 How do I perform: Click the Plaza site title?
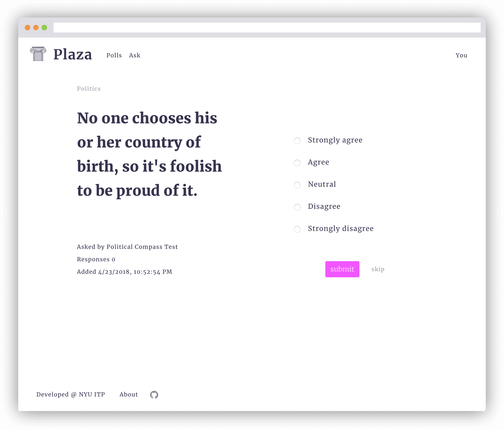[x=73, y=55]
